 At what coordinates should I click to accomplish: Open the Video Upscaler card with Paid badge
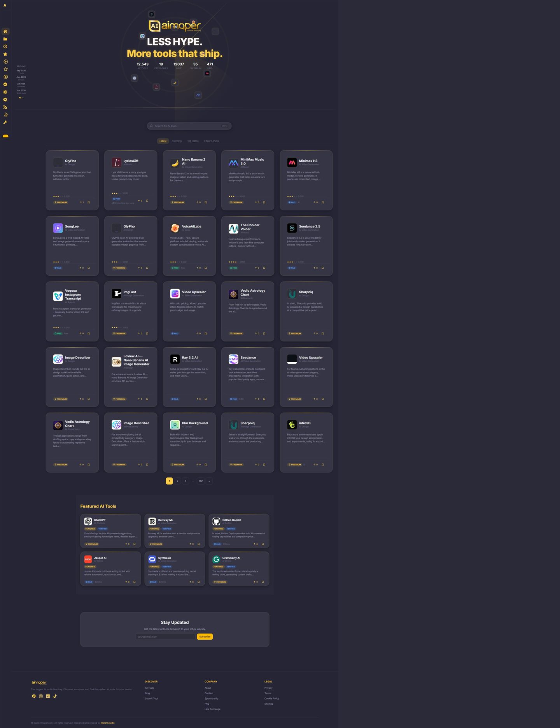tap(189, 311)
